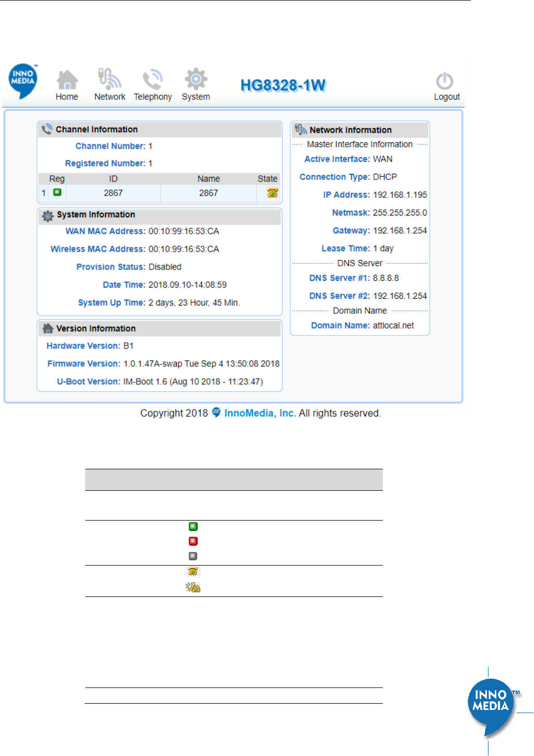Click Gateway 192.168.1.254 value
534x756 pixels.
[x=400, y=231]
